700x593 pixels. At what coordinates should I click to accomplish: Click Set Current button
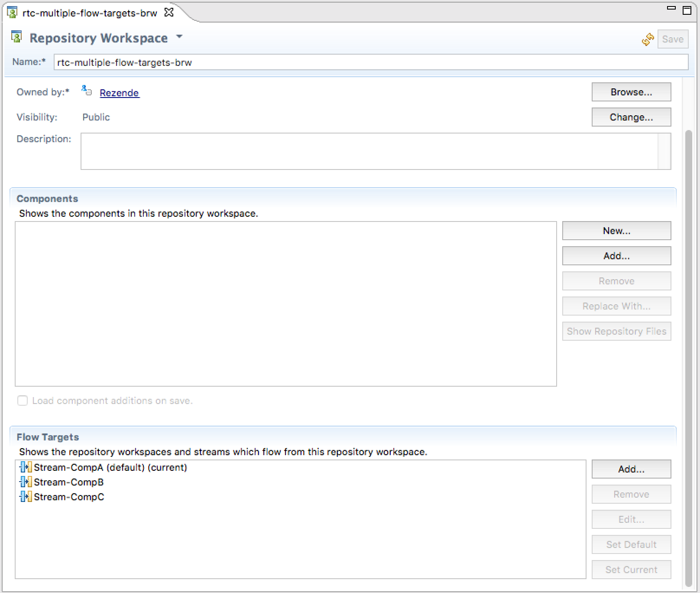click(x=631, y=570)
